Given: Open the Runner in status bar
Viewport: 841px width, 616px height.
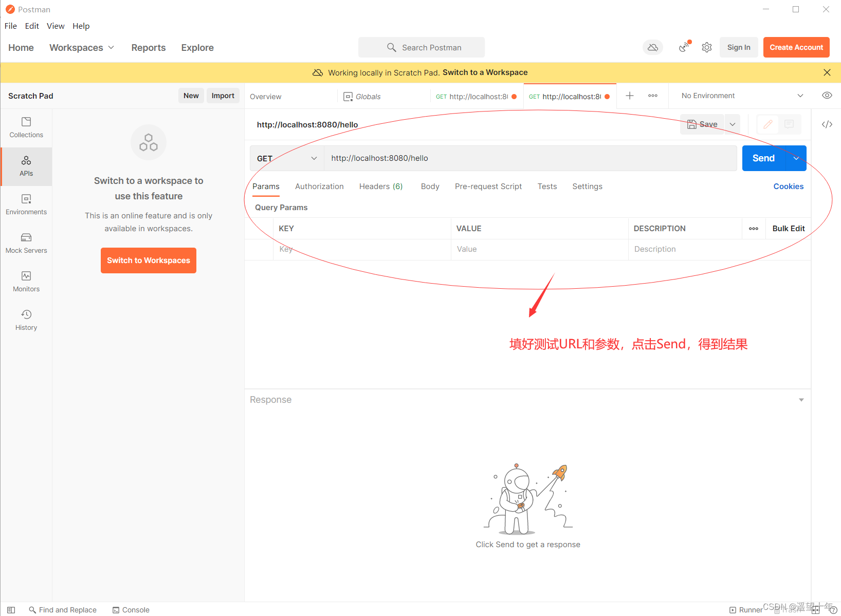Looking at the screenshot, I should pyautogui.click(x=746, y=610).
